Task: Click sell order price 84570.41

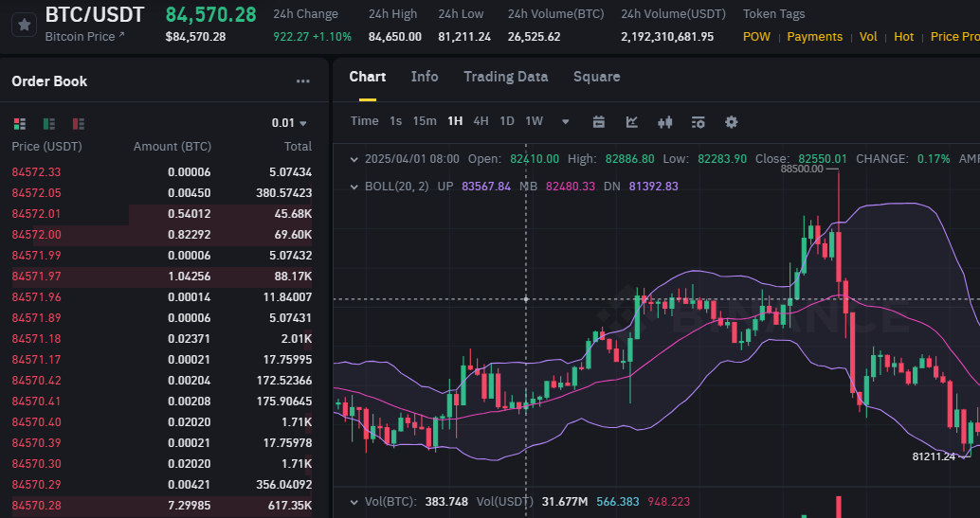Action: pyautogui.click(x=36, y=402)
